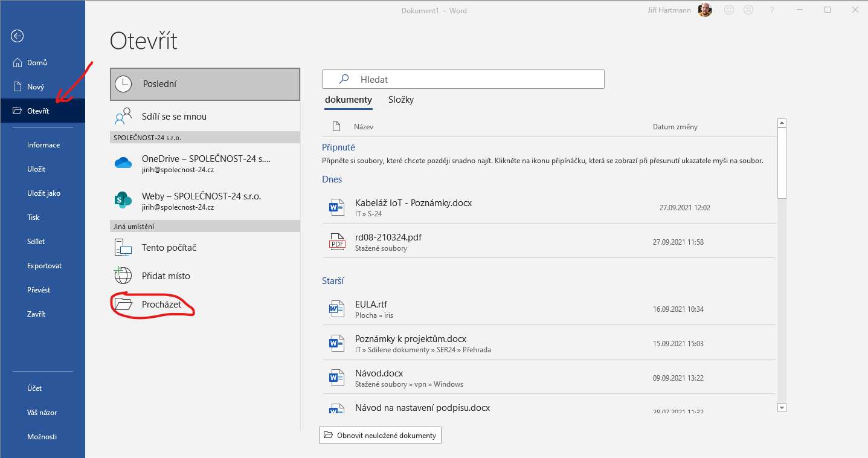Click the magnifier search icon

click(344, 79)
